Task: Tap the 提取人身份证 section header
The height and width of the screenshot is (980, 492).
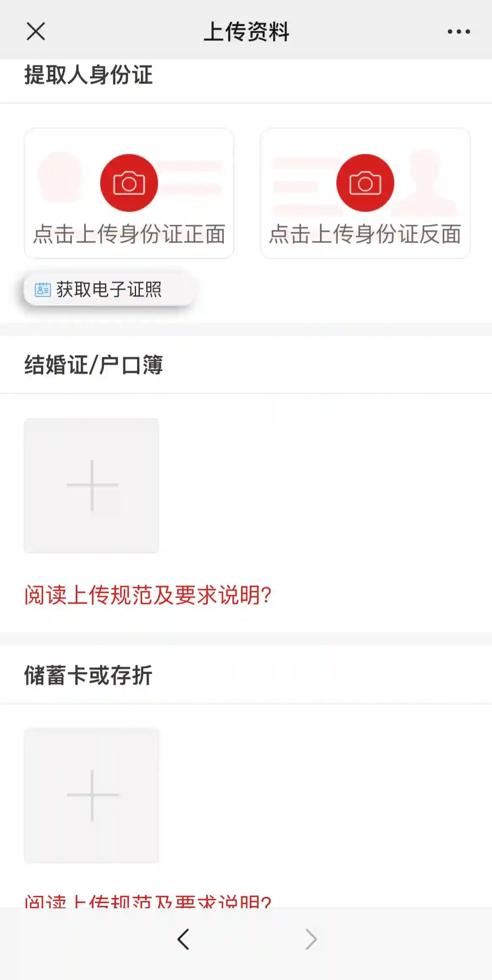Action: point(88,75)
